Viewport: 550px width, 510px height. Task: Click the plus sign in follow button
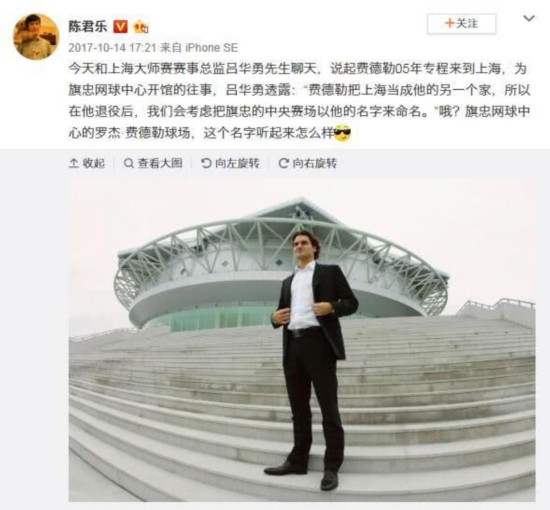449,24
